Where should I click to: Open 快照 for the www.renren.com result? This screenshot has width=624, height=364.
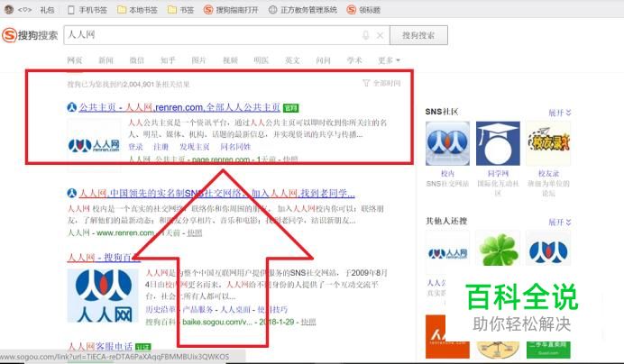pos(195,232)
